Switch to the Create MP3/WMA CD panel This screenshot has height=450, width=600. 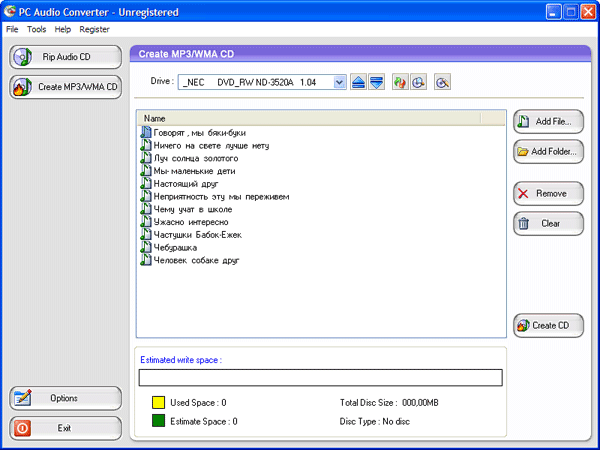coord(65,87)
